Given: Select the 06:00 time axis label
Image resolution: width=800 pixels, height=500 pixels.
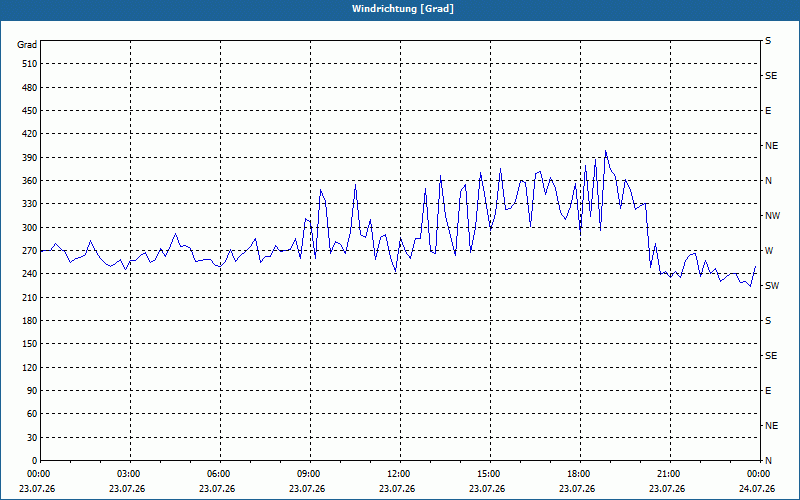Looking at the screenshot, I should coord(220,474).
